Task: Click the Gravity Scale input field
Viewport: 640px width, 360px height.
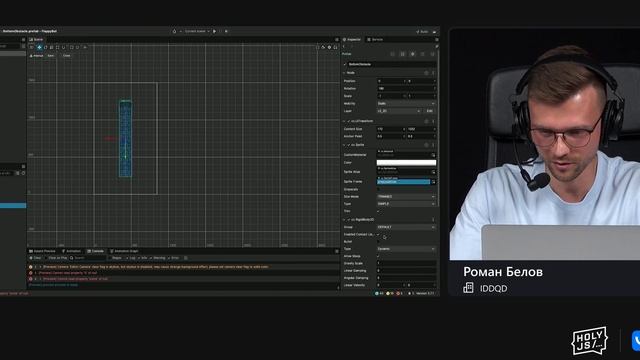Action: [406, 263]
